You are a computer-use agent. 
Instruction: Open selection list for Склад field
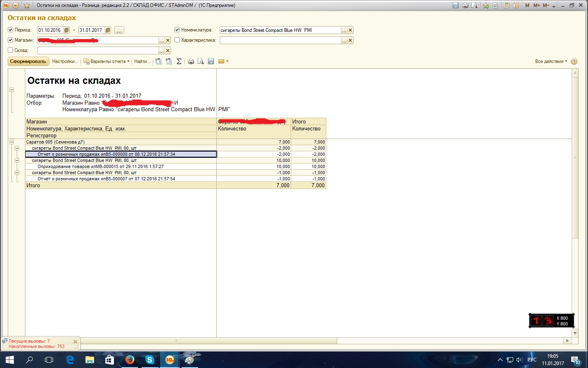click(162, 51)
